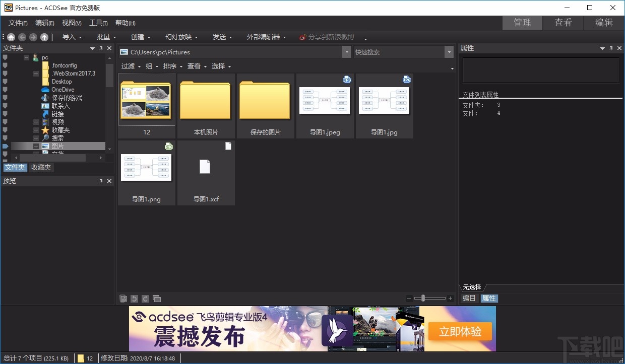The image size is (625, 364).
Task: Open the 分享到新浪微博 sharing icon
Action: [x=301, y=36]
